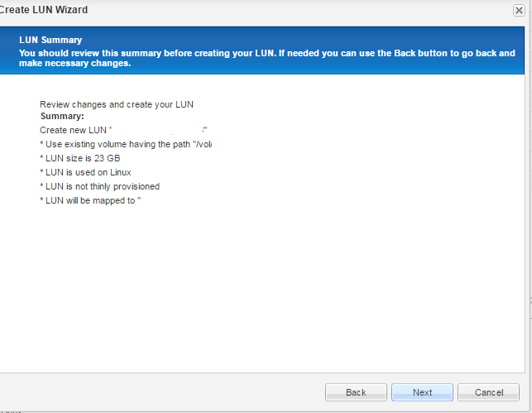
Task: Click the redacted LUN name after 'Create new LUN'
Action: pos(157,131)
